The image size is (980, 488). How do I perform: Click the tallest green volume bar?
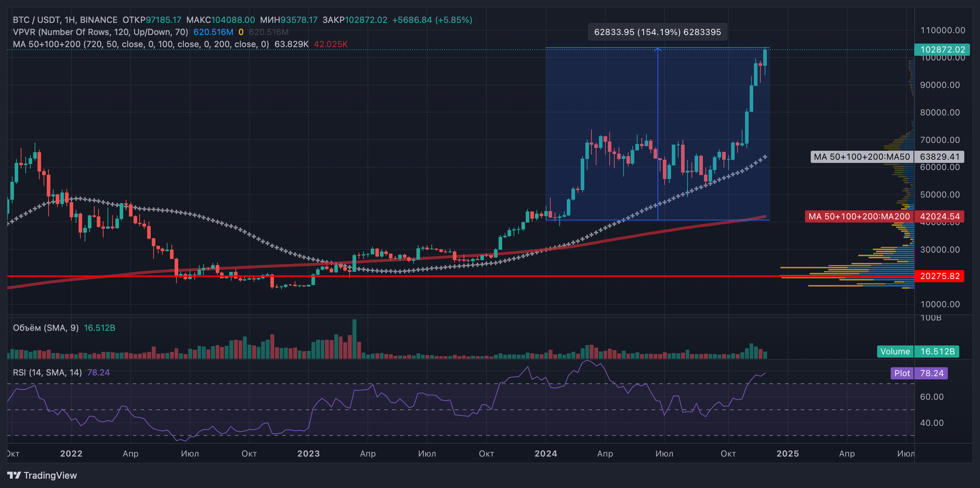coord(354,339)
